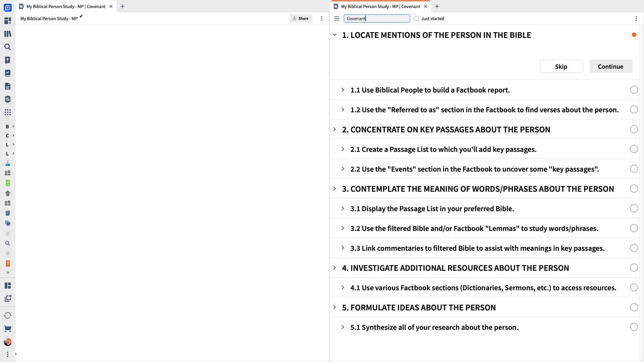Open the hexagon Factbook icon
The width and height of the screenshot is (644, 362).
[7, 99]
